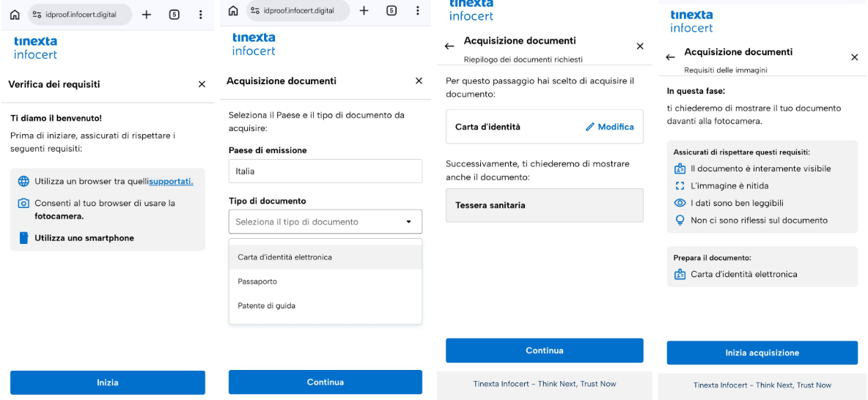Expand the Tipo di documento dropdown
Image resolution: width=868 pixels, height=400 pixels.
325,221
